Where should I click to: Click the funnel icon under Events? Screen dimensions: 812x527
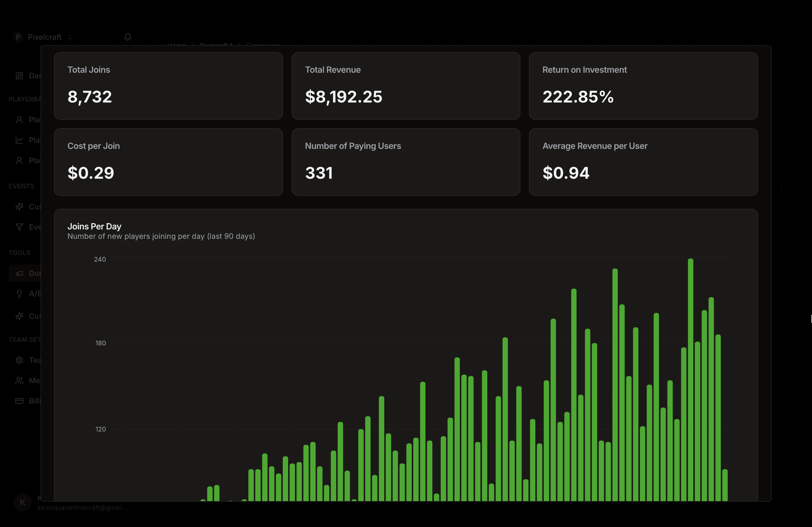tap(19, 227)
